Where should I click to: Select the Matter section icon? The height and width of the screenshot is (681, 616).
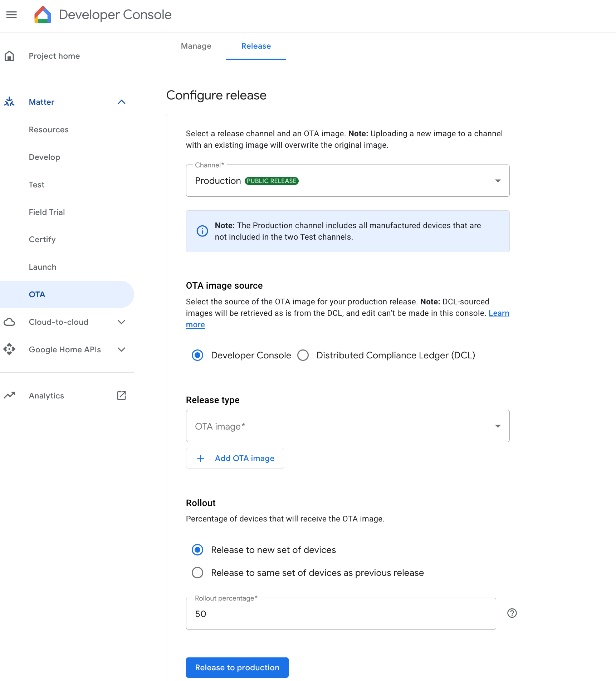click(10, 102)
